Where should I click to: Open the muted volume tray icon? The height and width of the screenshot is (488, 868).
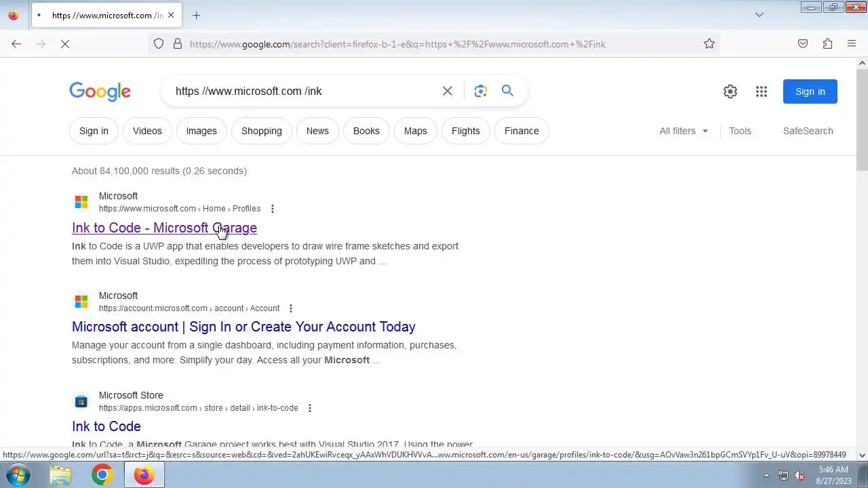click(x=800, y=476)
